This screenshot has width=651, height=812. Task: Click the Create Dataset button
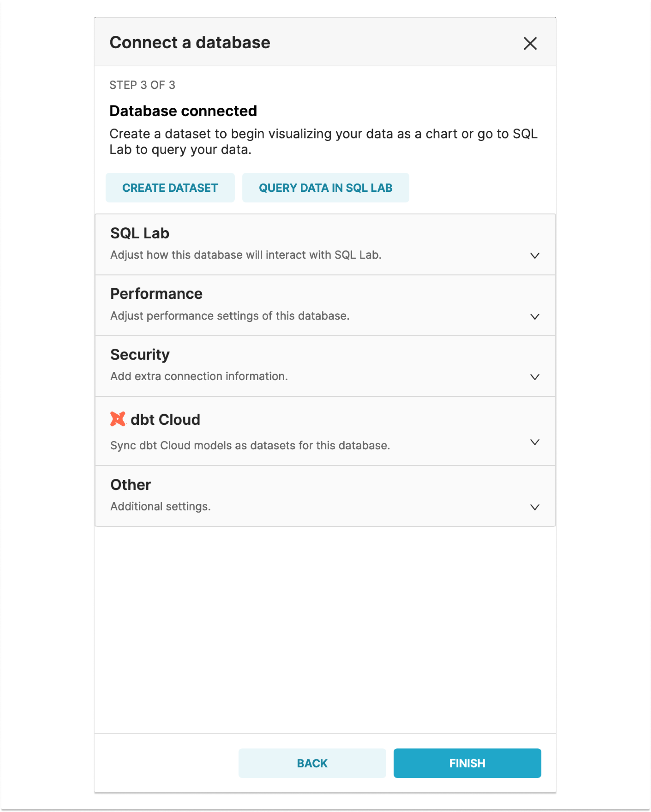[x=170, y=188]
